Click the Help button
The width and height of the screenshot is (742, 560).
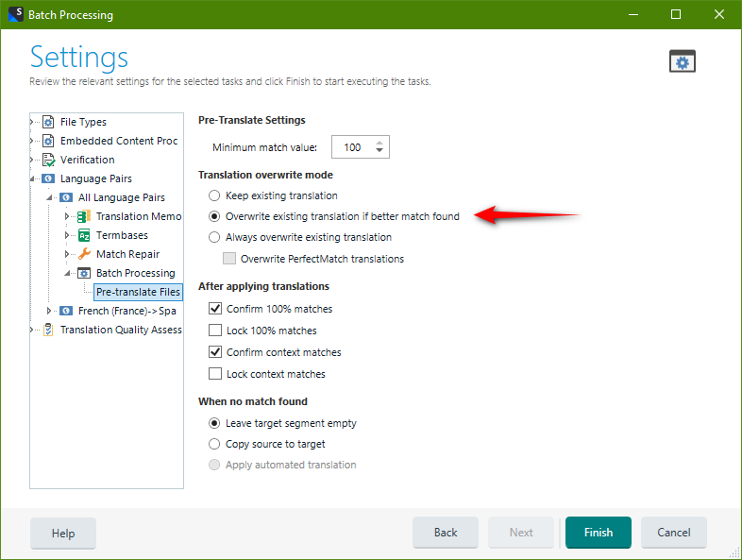click(63, 533)
